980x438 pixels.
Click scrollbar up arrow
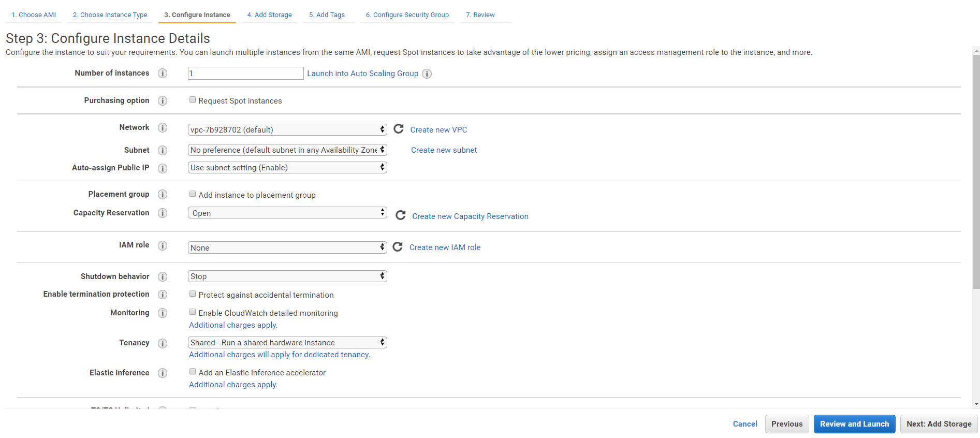[976, 50]
